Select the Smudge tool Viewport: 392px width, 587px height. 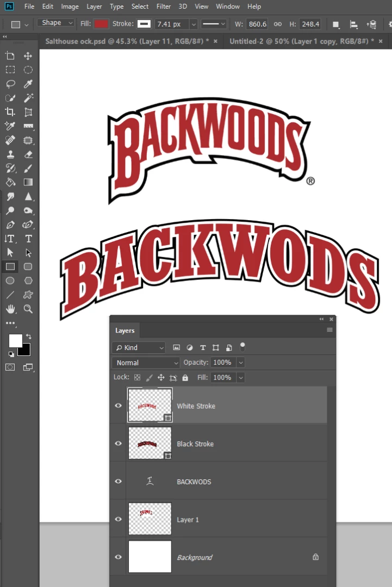click(x=10, y=197)
